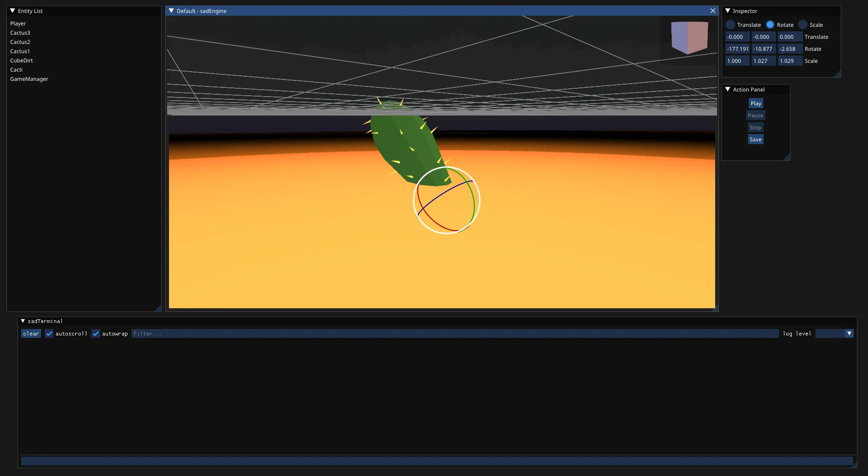Select the Cactus3 entity
This screenshot has width=868, height=476.
[20, 33]
